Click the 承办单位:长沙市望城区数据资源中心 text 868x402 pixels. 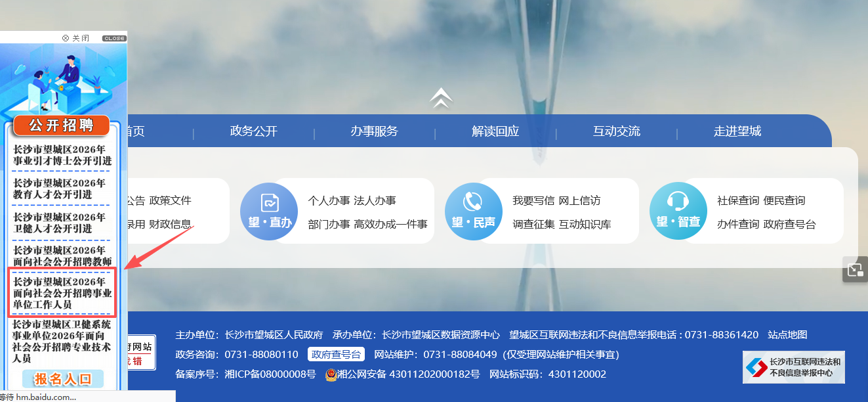point(416,334)
